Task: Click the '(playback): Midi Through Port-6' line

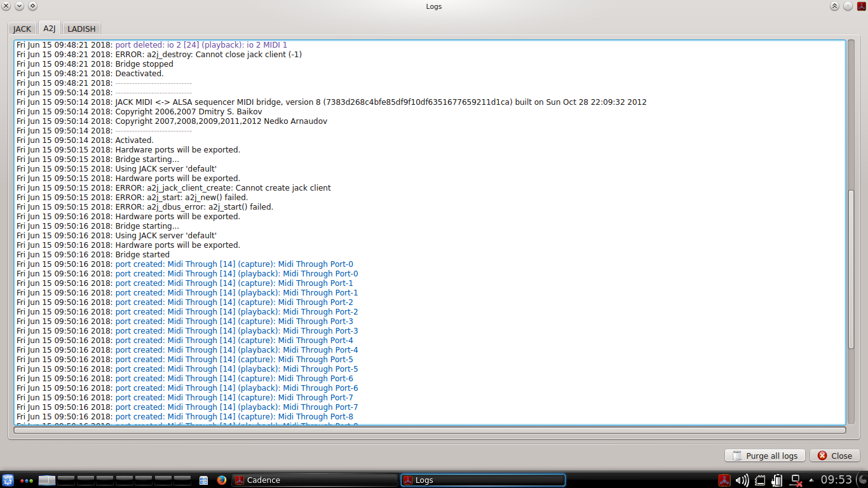Action: click(x=187, y=388)
